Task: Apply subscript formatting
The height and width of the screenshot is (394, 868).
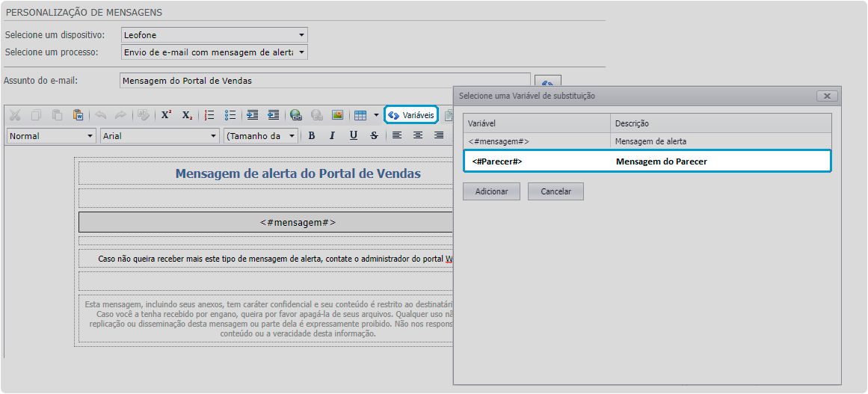Action: point(187,115)
